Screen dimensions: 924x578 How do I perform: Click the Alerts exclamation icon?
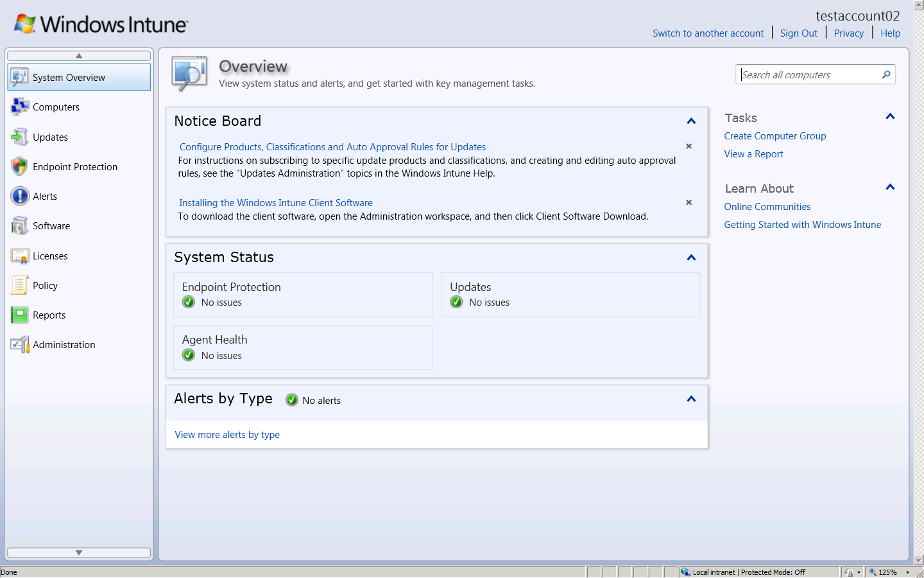20,196
